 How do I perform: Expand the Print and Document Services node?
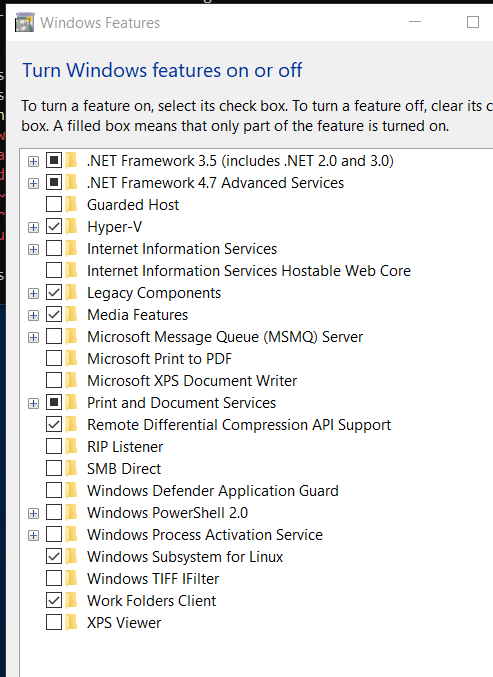pyautogui.click(x=33, y=404)
